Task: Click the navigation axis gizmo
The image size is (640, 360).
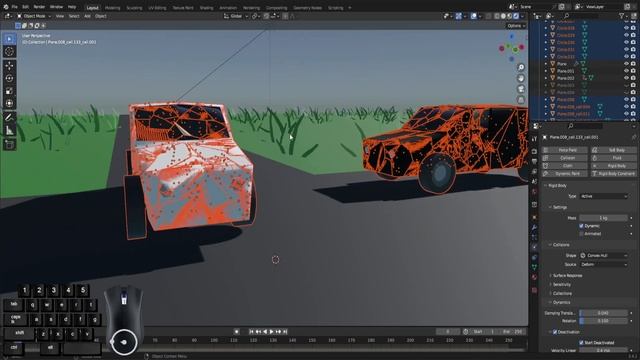Action: click(511, 48)
